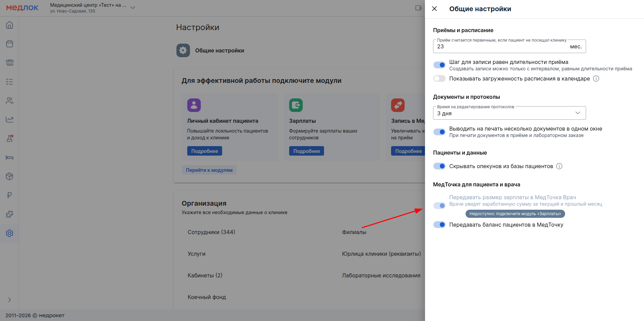Open the ruble finance icon

(9, 195)
